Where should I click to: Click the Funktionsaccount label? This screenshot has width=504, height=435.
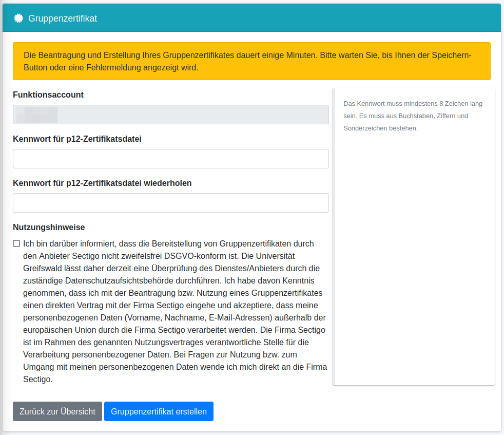pos(48,94)
